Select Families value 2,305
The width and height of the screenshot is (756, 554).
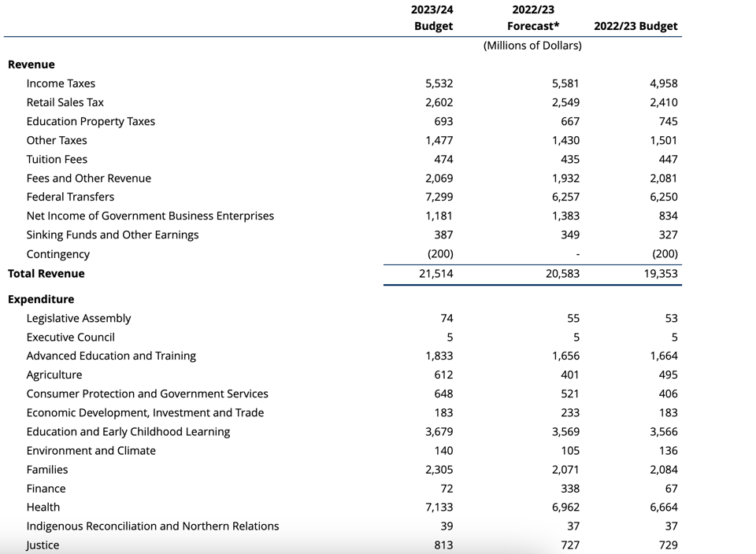439,469
